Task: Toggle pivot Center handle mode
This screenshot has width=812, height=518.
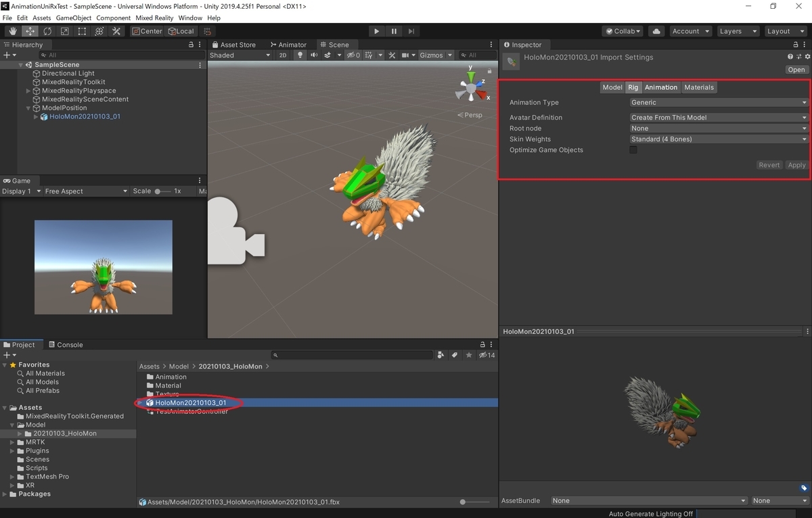Action: click(x=147, y=31)
